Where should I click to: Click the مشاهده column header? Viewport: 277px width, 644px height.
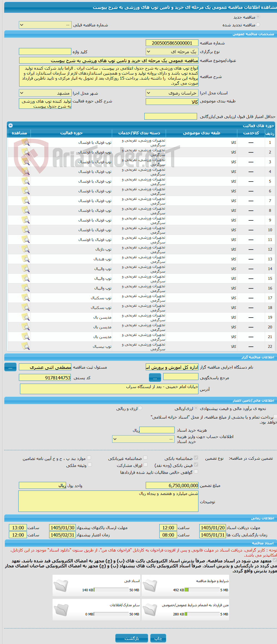19,133
